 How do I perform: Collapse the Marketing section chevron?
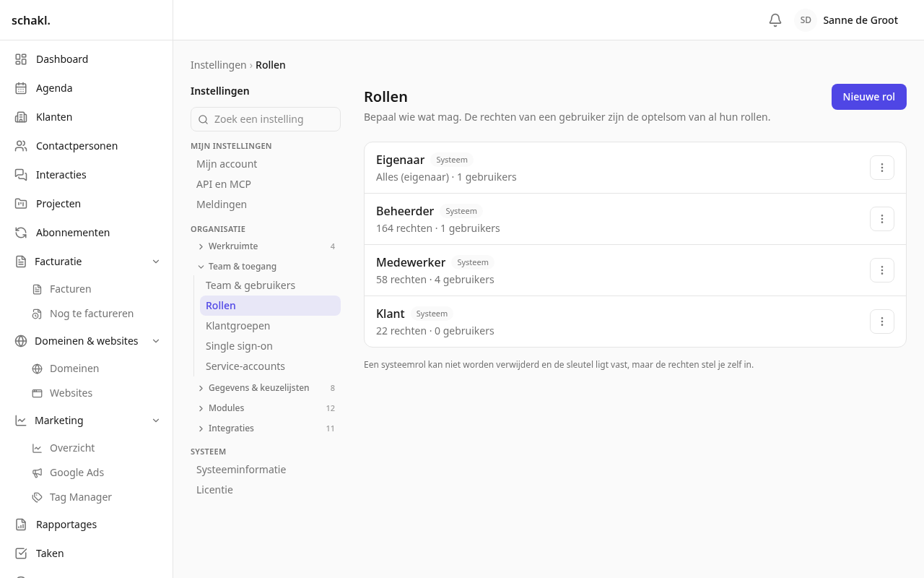click(156, 420)
